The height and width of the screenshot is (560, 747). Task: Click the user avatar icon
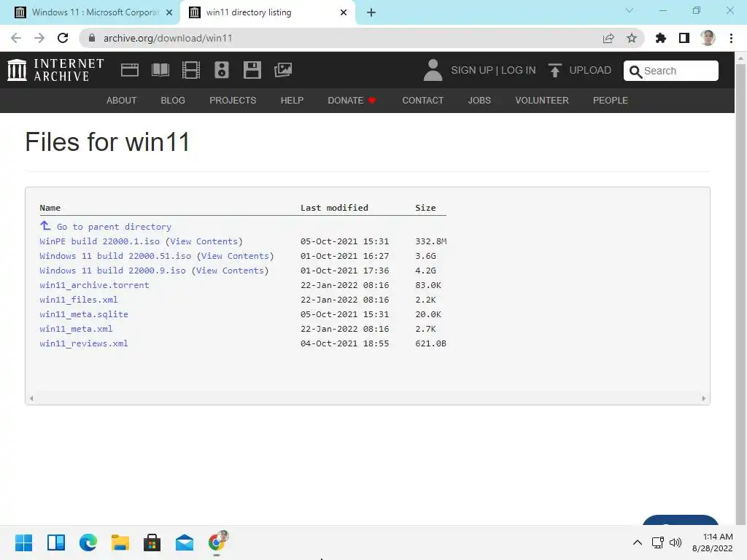(x=433, y=70)
